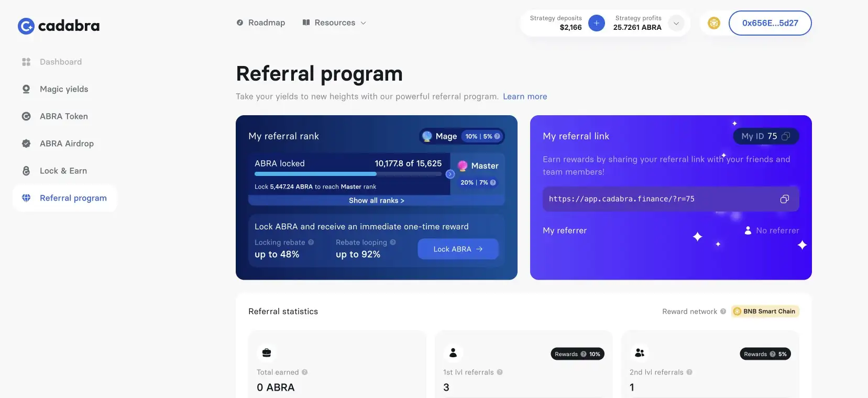The image size is (868, 398).
Task: Go to Lock & Earn page
Action: tap(63, 171)
